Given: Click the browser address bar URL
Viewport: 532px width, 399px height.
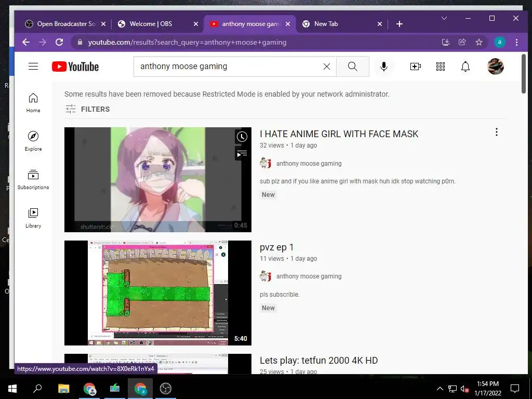Looking at the screenshot, I should click(x=187, y=42).
